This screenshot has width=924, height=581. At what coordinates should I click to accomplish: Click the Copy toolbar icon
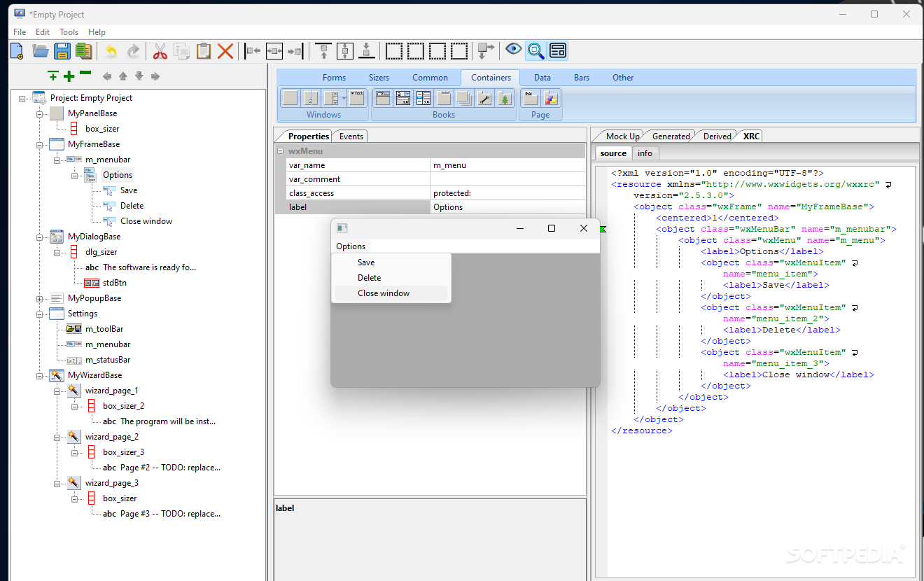pyautogui.click(x=181, y=50)
